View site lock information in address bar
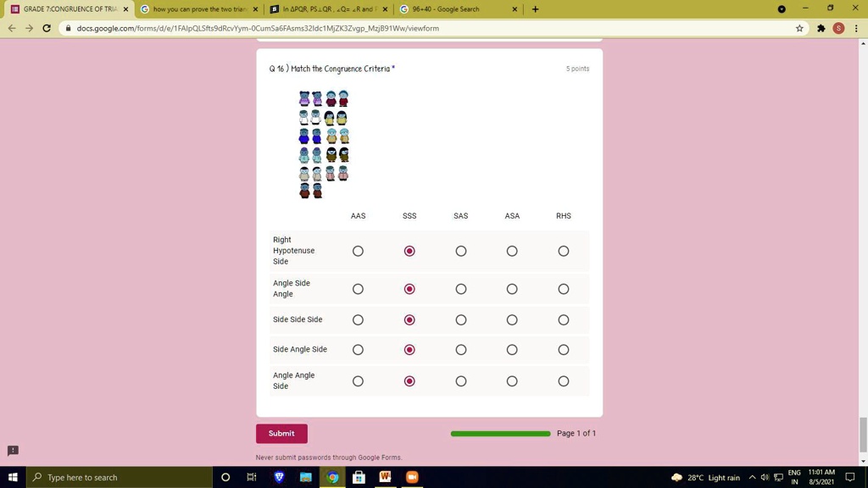868x488 pixels. 68,28
